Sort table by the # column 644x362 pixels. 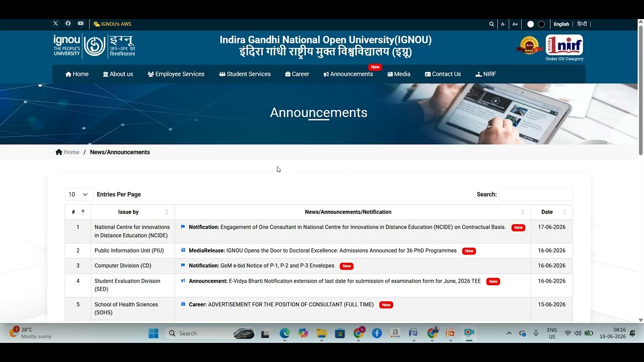(x=78, y=212)
